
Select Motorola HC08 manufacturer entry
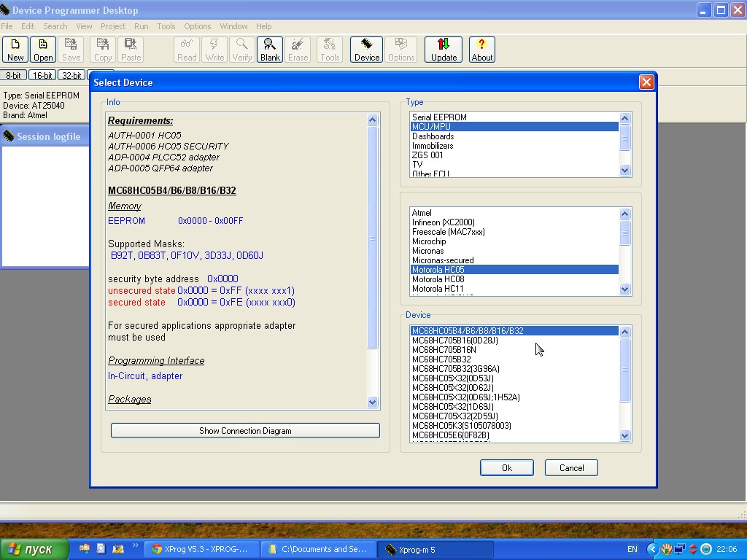pyautogui.click(x=438, y=279)
